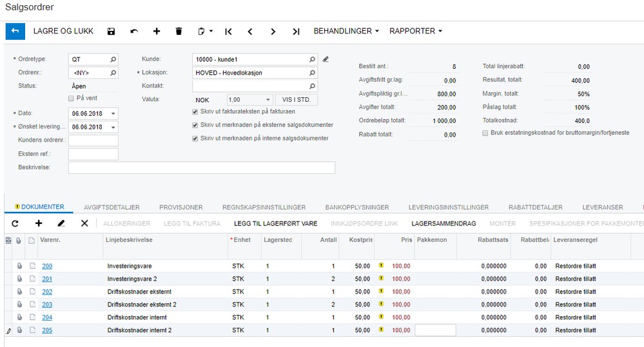Screen dimensions: 644x347
Task: Sort by the Antall column header
Action: 329,240
